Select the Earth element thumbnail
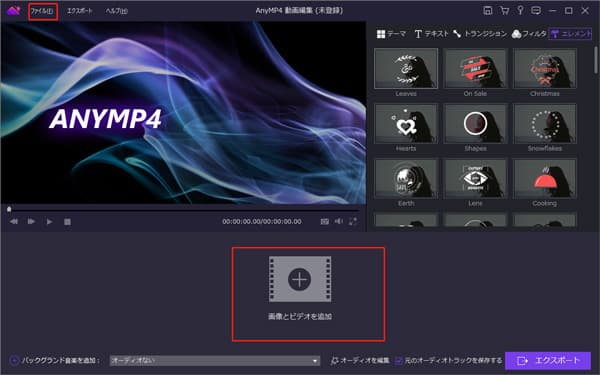Image resolution: width=600 pixels, height=375 pixels. point(406,179)
